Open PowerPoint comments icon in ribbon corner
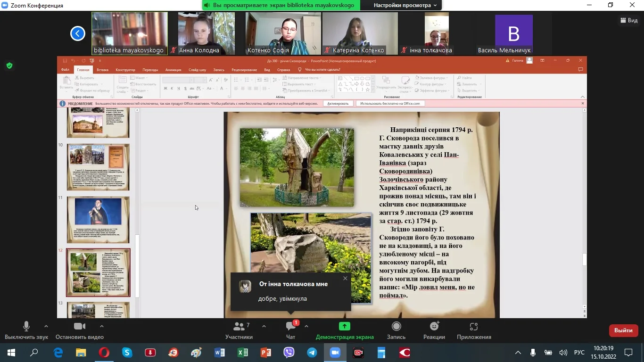 [581, 70]
